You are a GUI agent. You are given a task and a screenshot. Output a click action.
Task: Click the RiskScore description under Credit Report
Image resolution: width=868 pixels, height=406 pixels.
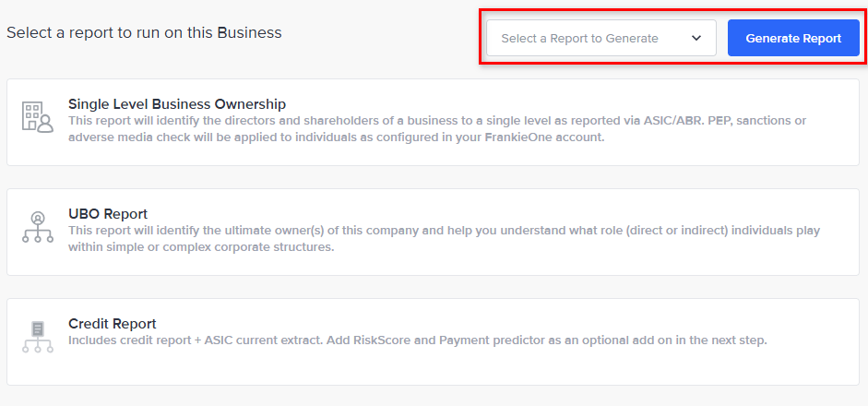point(418,340)
